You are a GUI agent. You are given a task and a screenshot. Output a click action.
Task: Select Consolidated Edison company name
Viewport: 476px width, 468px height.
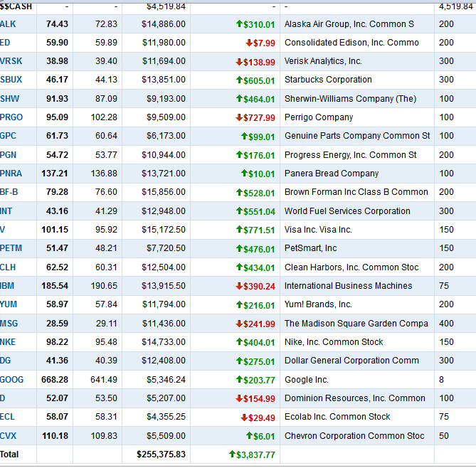tap(351, 43)
